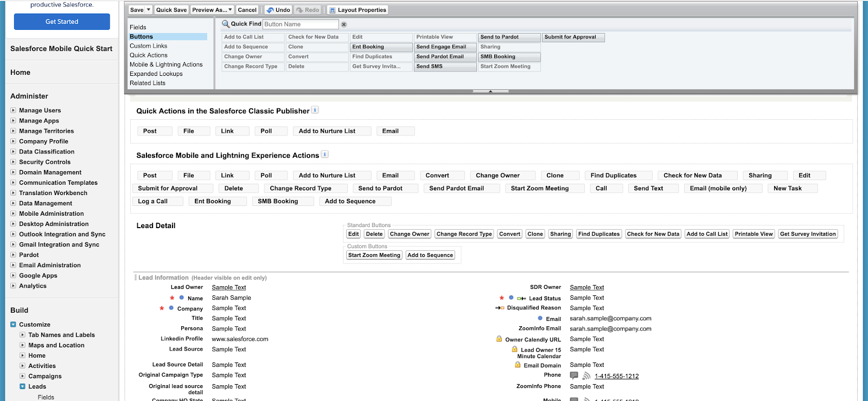This screenshot has width=868, height=401.
Task: Click the SMS chat icon in Phone row
Action: (x=574, y=376)
